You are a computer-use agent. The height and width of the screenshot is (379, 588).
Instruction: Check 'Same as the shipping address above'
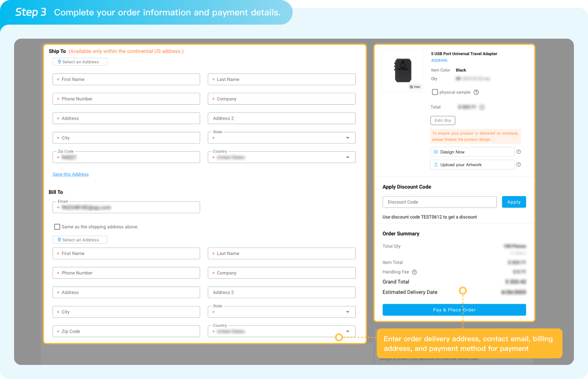(x=57, y=227)
